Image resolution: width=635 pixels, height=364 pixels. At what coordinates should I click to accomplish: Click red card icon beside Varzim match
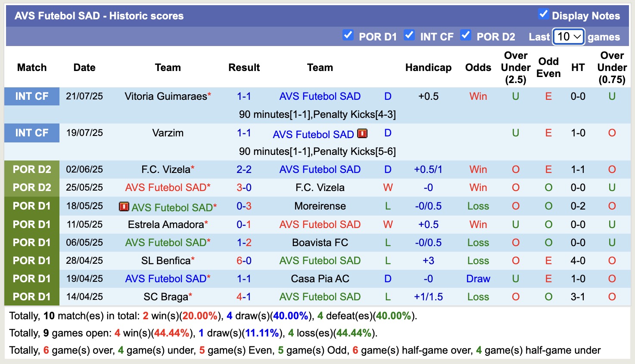click(363, 133)
